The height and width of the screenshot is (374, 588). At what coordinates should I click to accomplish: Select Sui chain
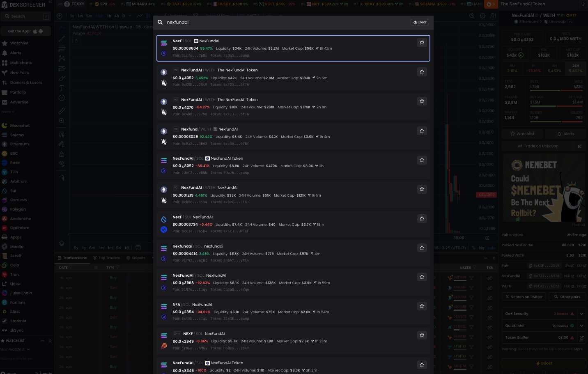(x=13, y=191)
